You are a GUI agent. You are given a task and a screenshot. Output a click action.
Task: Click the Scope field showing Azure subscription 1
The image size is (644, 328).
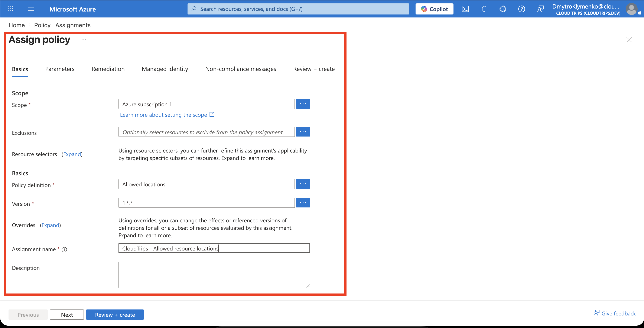pos(206,104)
